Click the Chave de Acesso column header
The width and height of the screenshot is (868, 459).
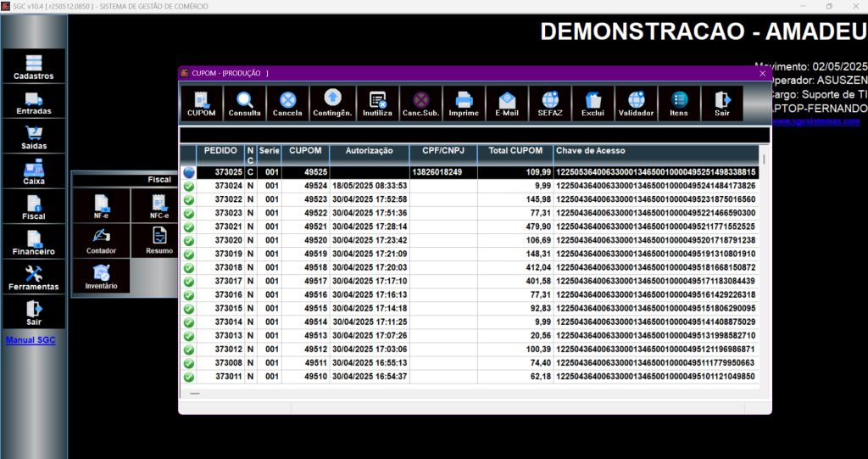656,154
